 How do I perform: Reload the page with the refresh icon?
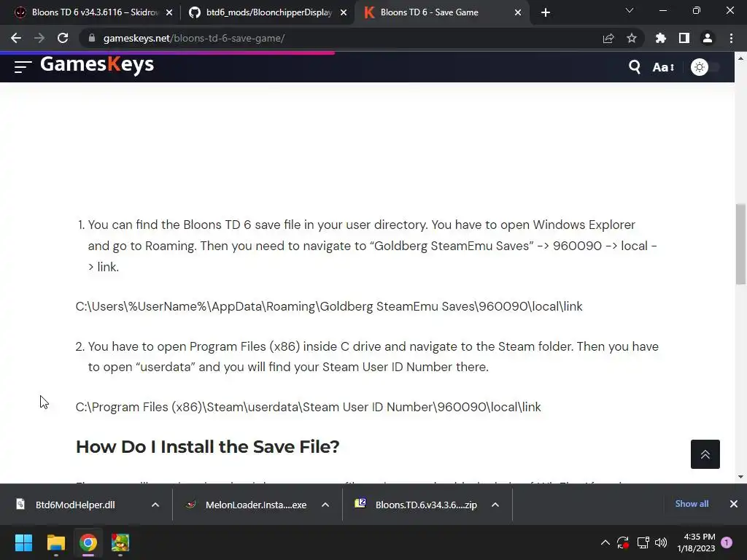click(63, 38)
